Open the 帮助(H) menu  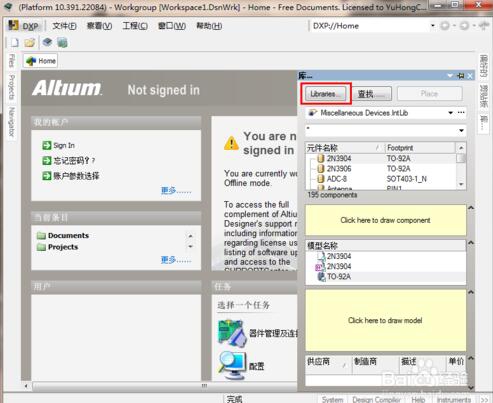point(209,26)
